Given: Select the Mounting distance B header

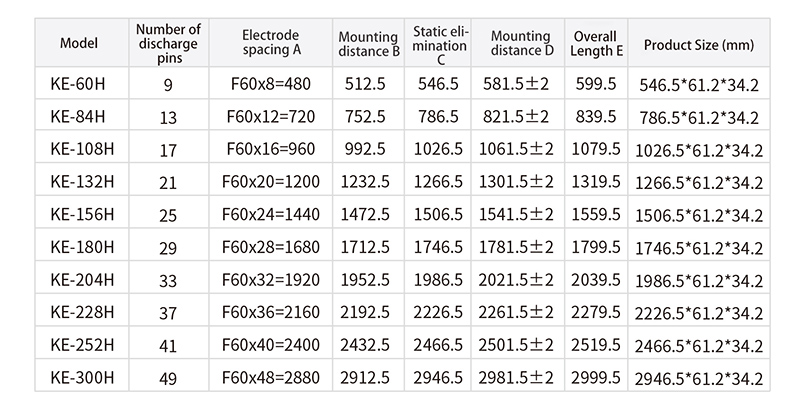Looking at the screenshot, I should coord(370,44).
